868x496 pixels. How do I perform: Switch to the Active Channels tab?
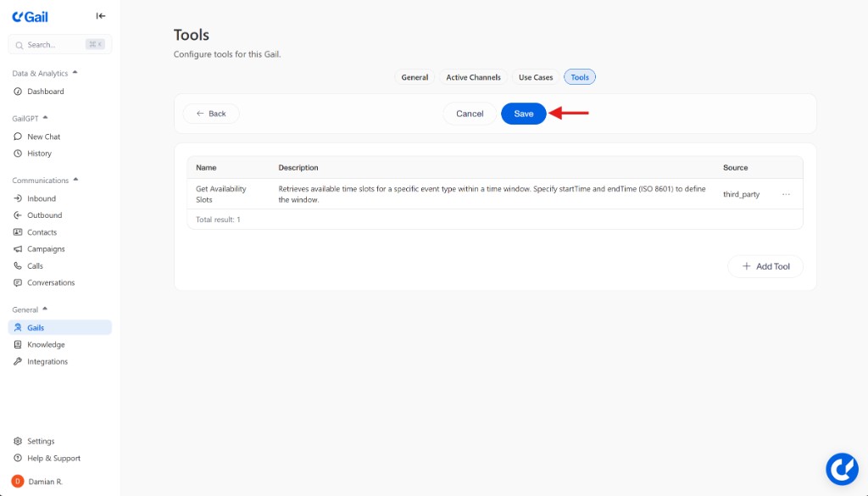(473, 77)
